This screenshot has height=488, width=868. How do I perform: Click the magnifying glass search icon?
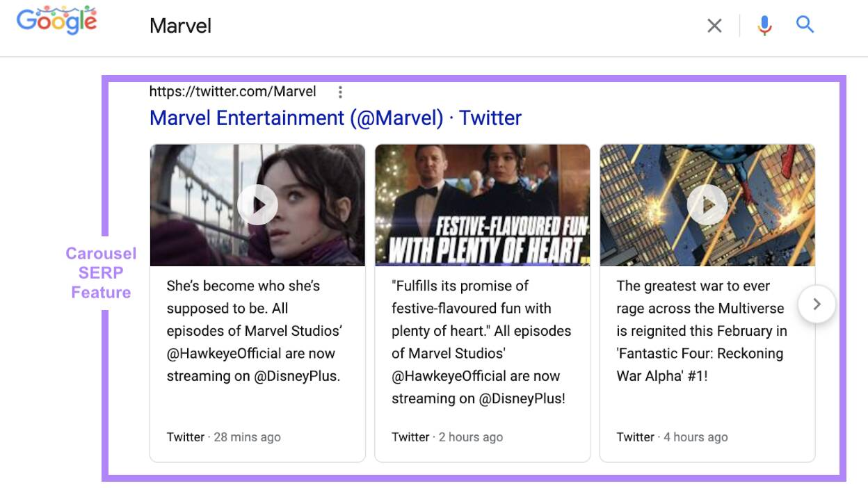tap(805, 25)
